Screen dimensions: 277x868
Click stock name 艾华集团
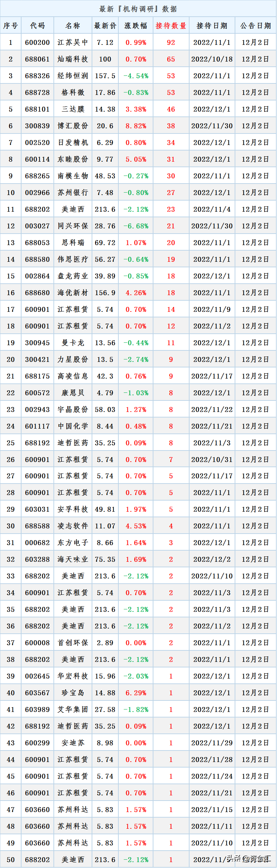(x=73, y=709)
